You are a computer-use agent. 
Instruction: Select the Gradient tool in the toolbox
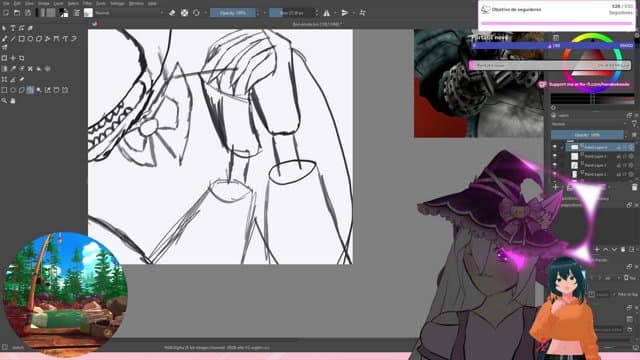click(4, 69)
